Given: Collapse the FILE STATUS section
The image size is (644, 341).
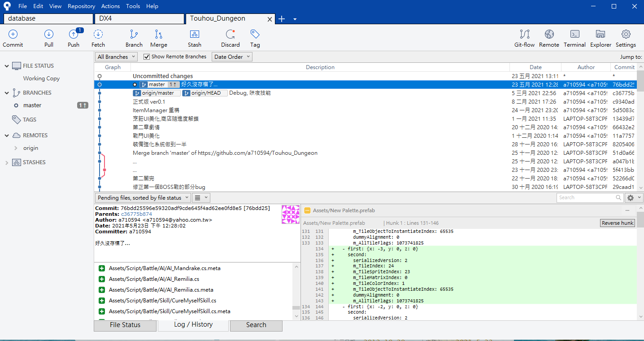Looking at the screenshot, I should (x=7, y=66).
